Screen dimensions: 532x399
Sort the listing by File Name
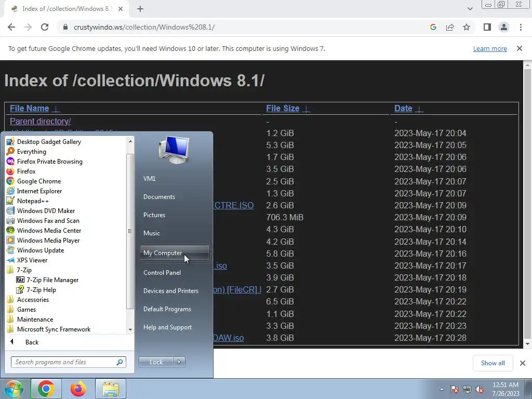30,108
